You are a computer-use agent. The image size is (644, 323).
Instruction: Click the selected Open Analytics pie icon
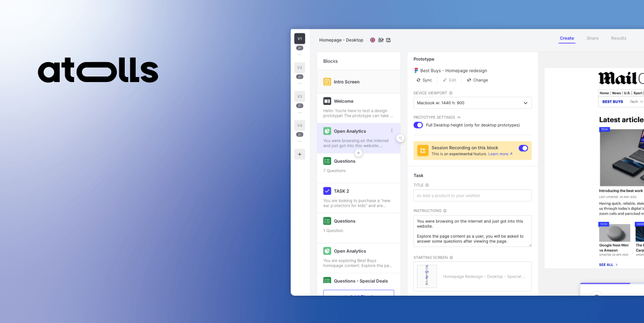tap(327, 131)
